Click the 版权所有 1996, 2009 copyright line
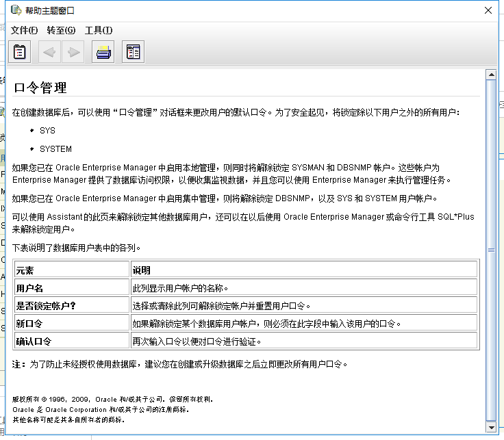 pos(113,399)
